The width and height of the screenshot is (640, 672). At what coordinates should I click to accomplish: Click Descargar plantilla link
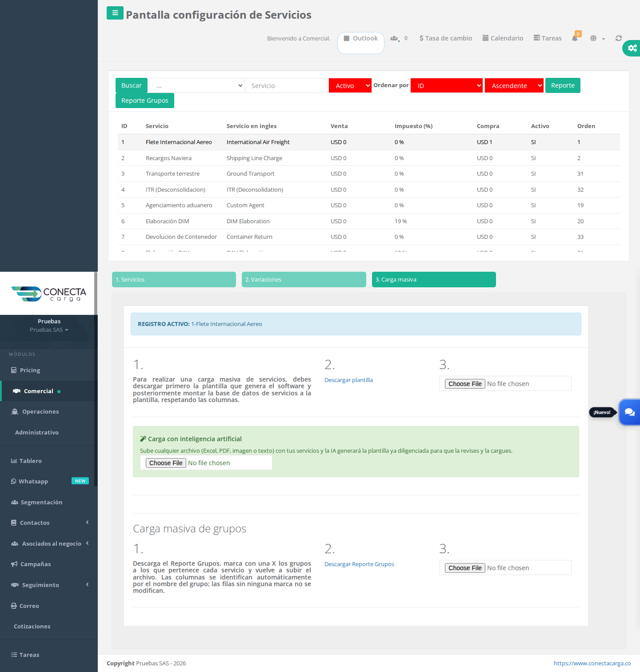[x=348, y=380]
